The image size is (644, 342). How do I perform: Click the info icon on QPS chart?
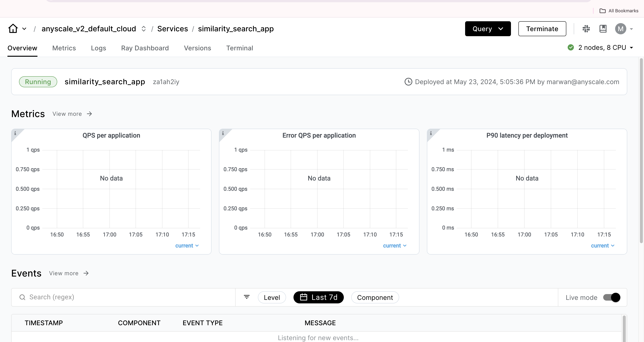click(15, 132)
